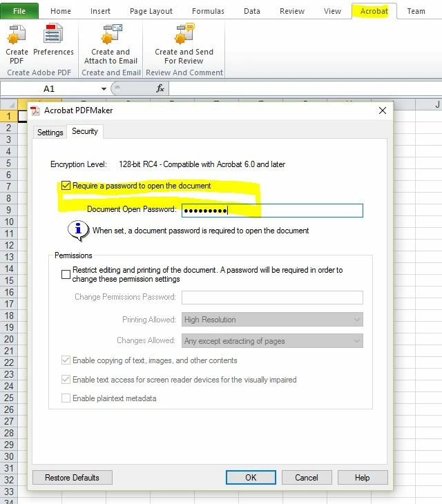Click Create and Send For Review
This screenshot has width=442, height=504.
click(x=184, y=43)
